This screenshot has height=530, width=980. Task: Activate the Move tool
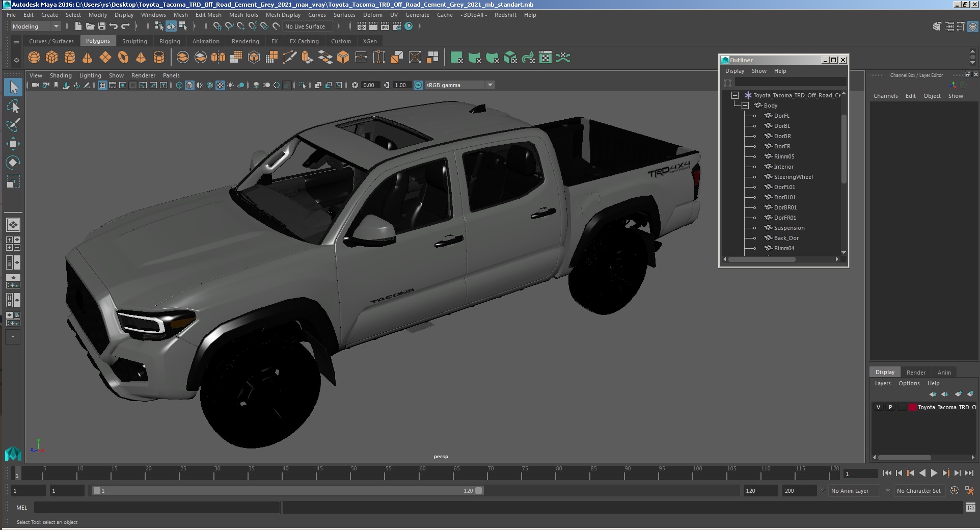coord(13,144)
